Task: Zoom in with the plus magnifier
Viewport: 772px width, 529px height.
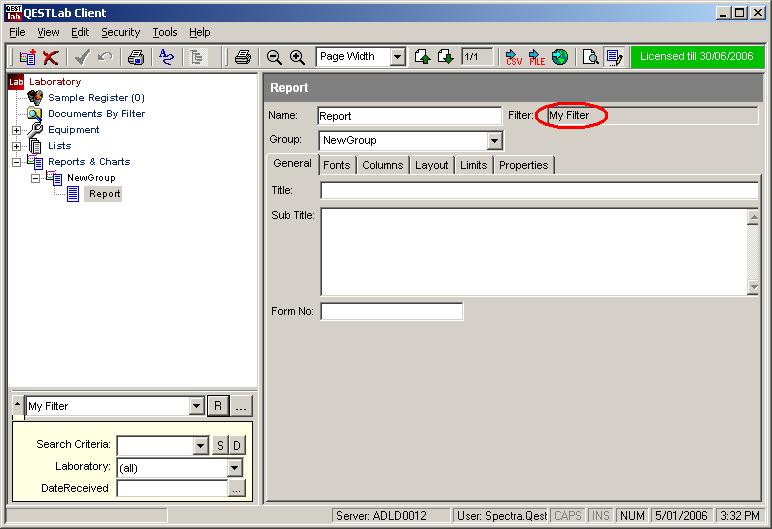Action: point(297,58)
